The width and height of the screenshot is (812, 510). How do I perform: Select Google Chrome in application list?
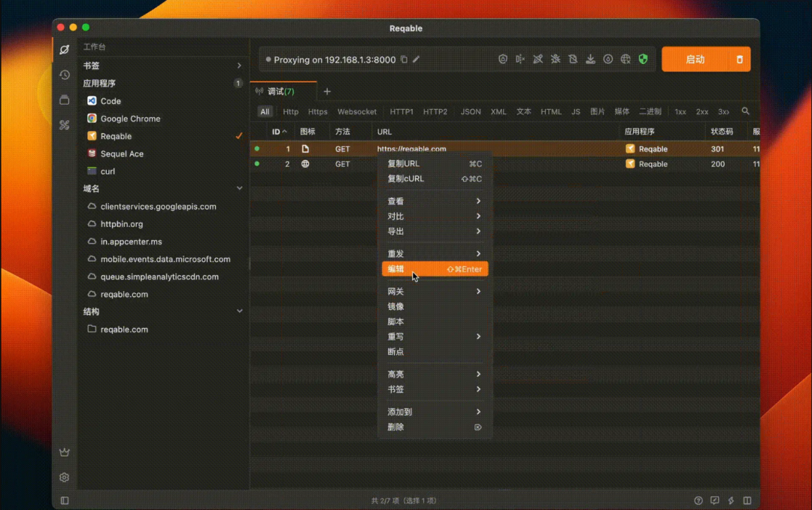pos(163,119)
